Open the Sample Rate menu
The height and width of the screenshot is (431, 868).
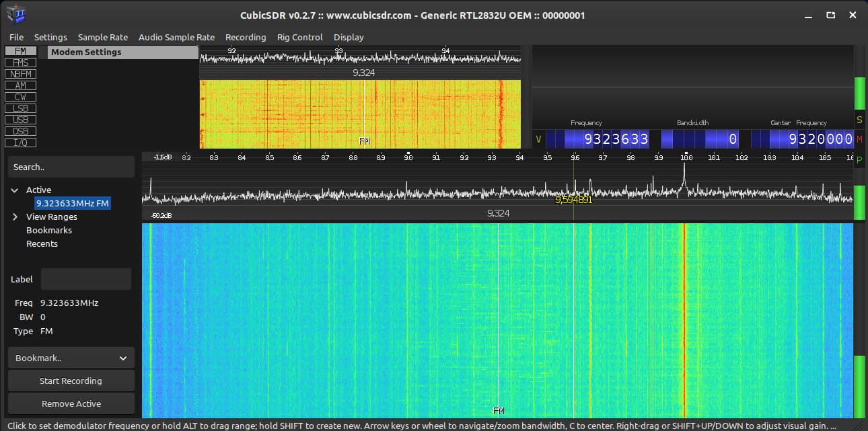point(102,37)
